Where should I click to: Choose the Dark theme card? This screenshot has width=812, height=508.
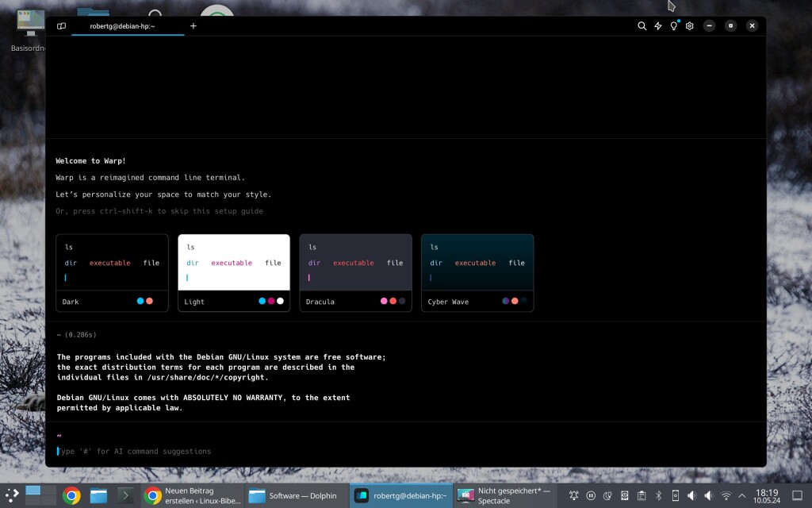[x=112, y=273]
